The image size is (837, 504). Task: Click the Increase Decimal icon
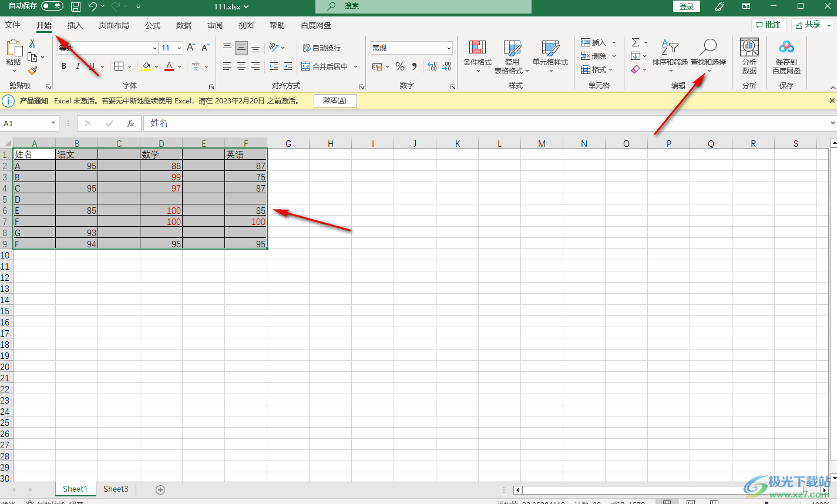[x=432, y=66]
